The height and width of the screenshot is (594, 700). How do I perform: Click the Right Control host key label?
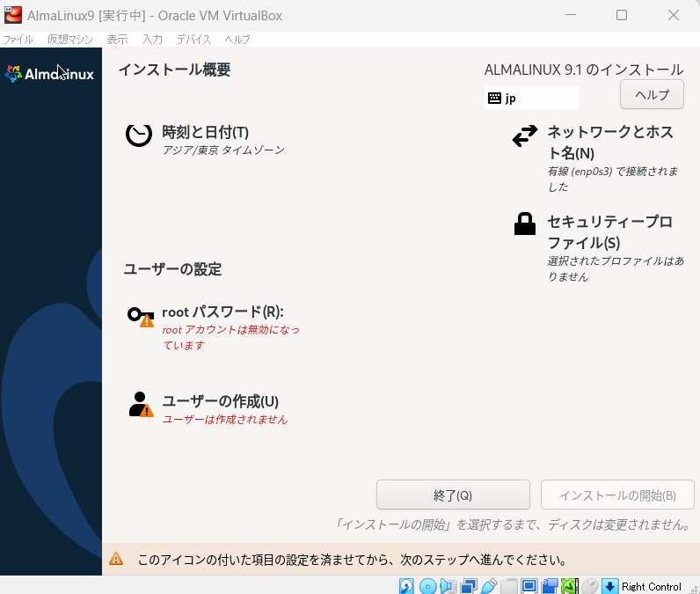point(652,586)
